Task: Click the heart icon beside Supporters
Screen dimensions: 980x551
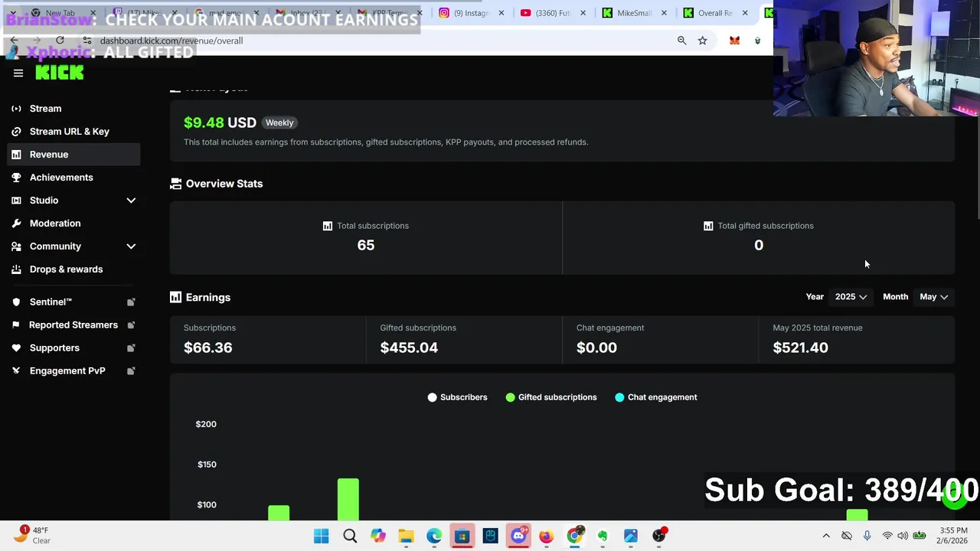Action: [16, 348]
